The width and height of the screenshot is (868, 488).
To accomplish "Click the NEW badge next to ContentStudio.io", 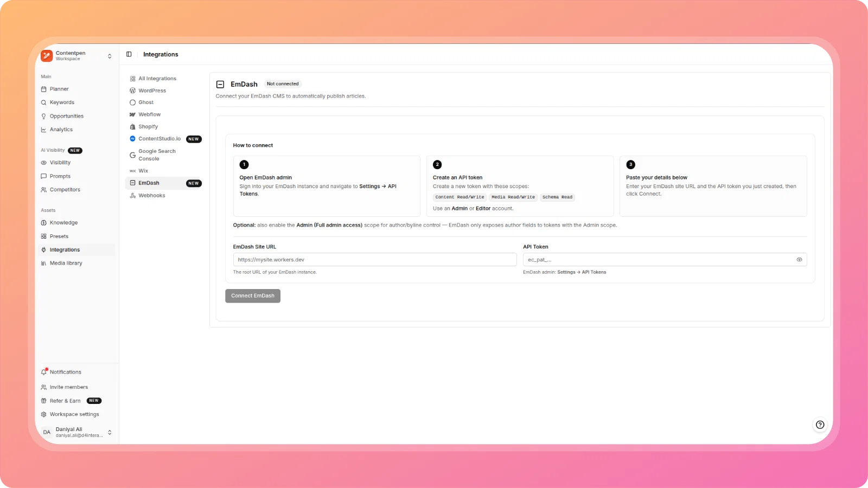I will (x=194, y=139).
